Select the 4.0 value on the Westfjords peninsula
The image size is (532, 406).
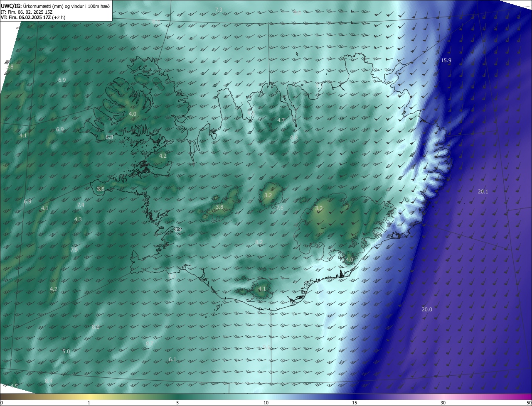[x=133, y=114]
